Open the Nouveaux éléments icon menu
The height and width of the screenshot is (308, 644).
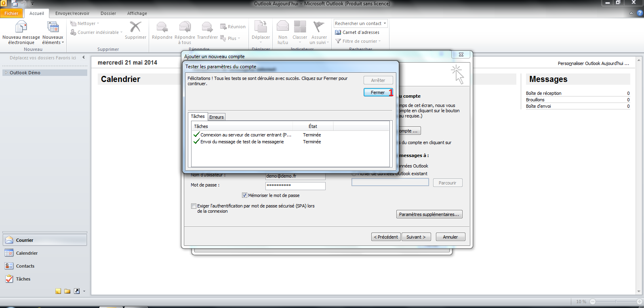tap(53, 27)
